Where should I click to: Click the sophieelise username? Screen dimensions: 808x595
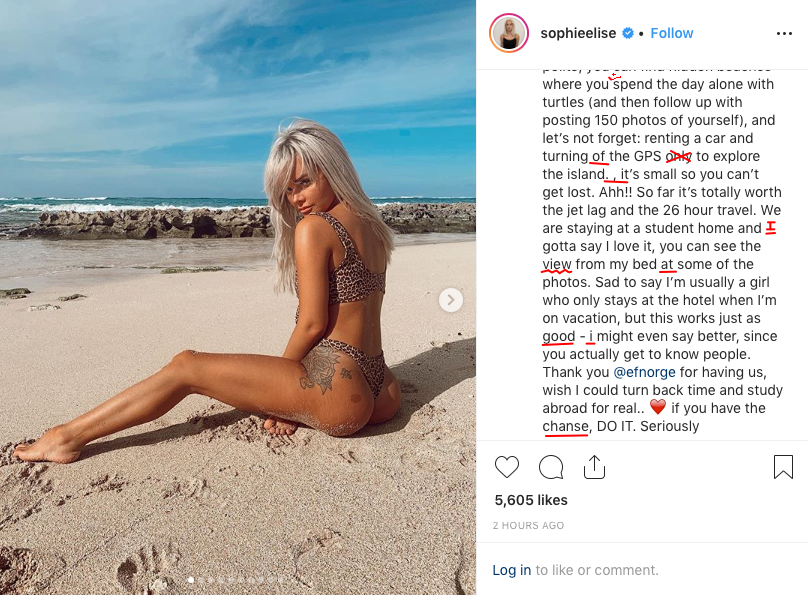(578, 33)
